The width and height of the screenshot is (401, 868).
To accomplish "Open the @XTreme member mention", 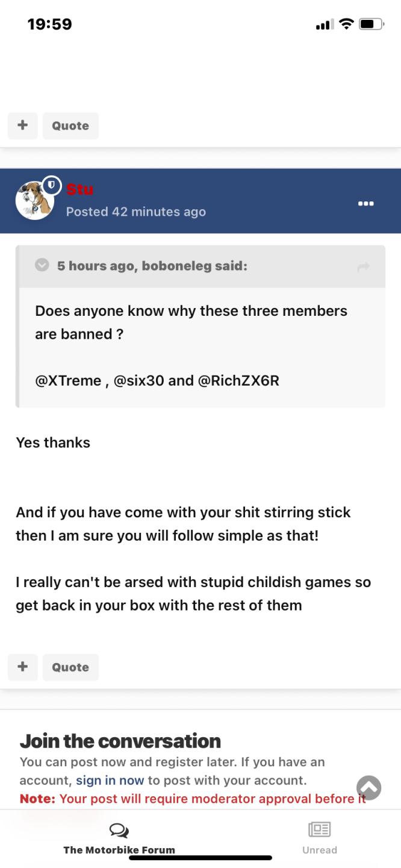I will [68, 381].
